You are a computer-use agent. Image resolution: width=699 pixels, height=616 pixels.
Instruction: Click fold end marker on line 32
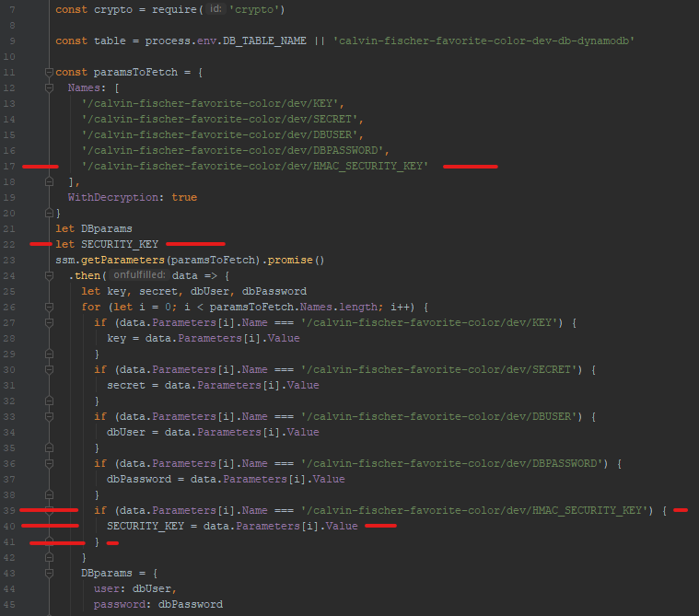point(49,401)
